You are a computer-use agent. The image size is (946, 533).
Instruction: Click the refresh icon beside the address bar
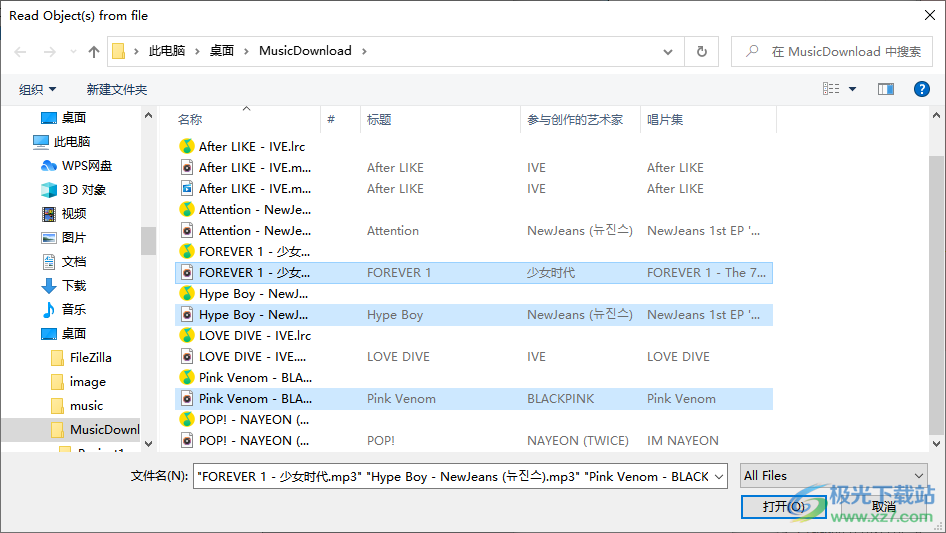(702, 52)
